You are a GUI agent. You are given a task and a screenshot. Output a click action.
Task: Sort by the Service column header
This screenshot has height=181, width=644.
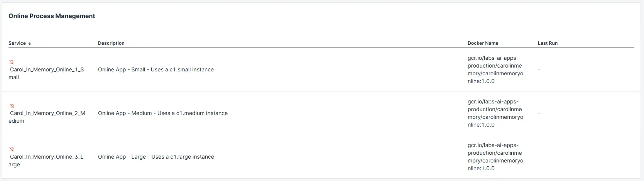pyautogui.click(x=17, y=43)
